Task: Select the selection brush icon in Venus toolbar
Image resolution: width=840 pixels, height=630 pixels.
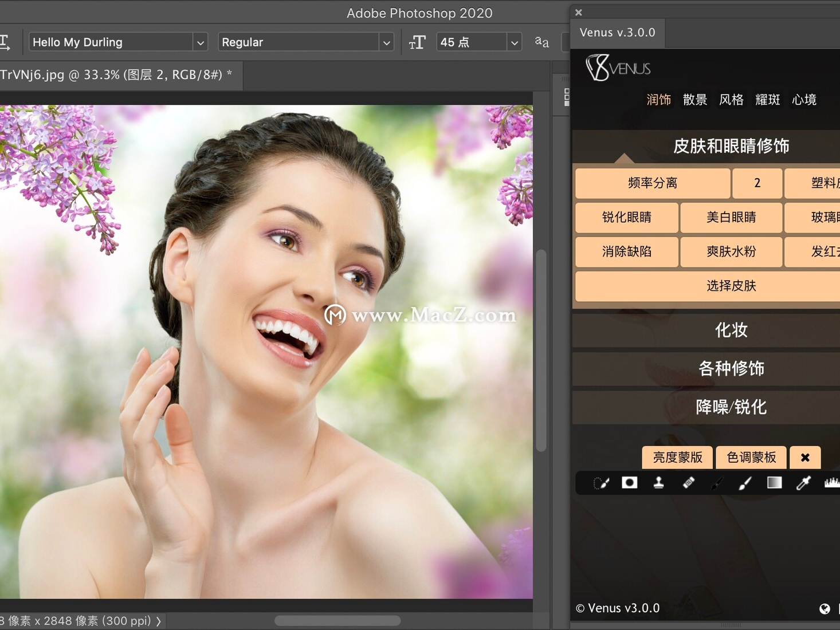Action: click(x=600, y=483)
